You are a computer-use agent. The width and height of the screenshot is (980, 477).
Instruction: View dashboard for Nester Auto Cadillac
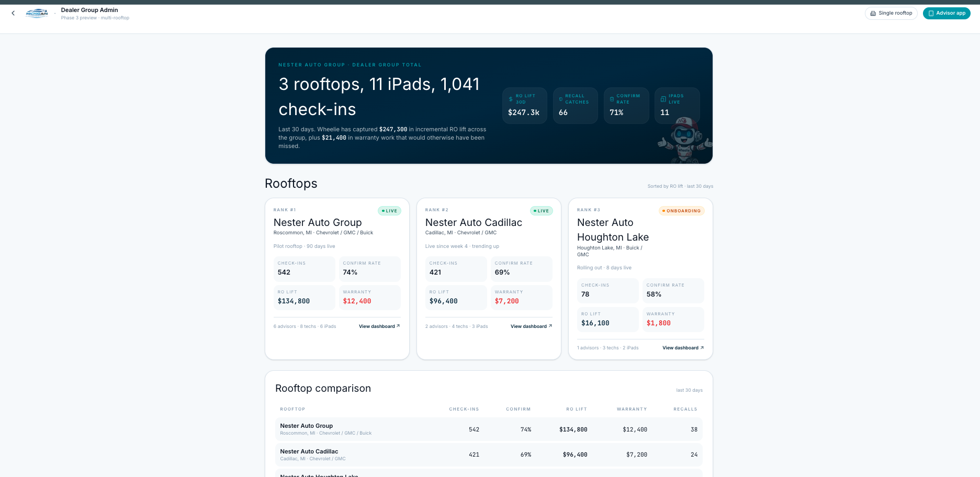tap(531, 326)
